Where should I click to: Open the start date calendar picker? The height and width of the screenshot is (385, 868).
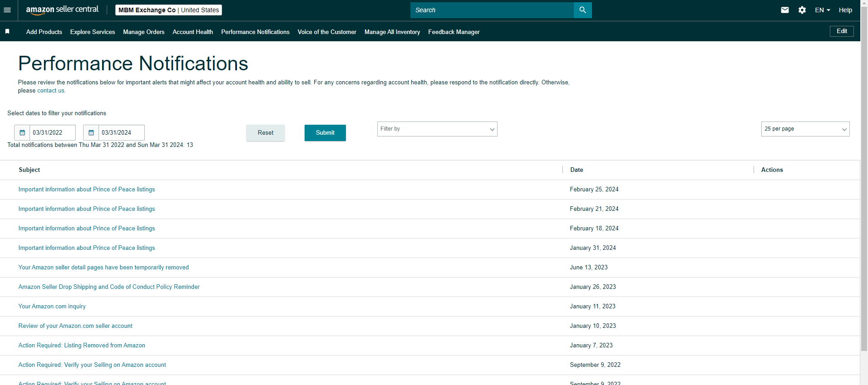[x=22, y=133]
